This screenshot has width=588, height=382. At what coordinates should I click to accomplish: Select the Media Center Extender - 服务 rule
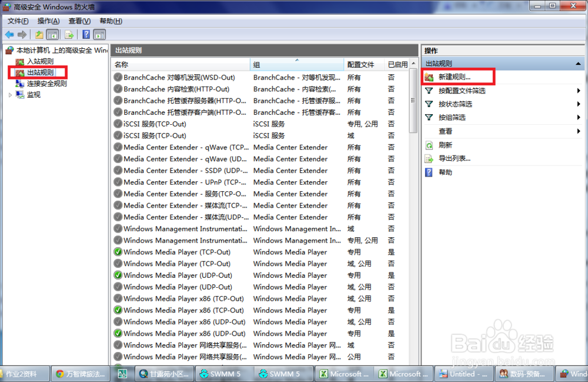(185, 194)
